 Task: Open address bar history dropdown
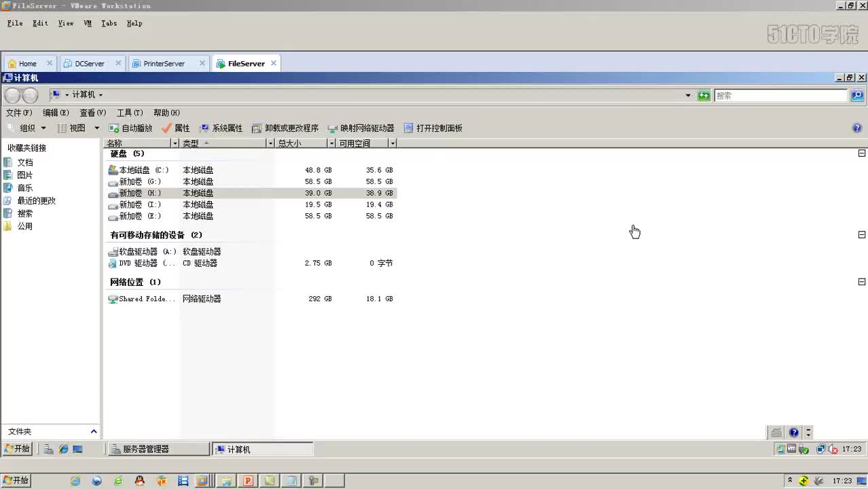click(688, 96)
